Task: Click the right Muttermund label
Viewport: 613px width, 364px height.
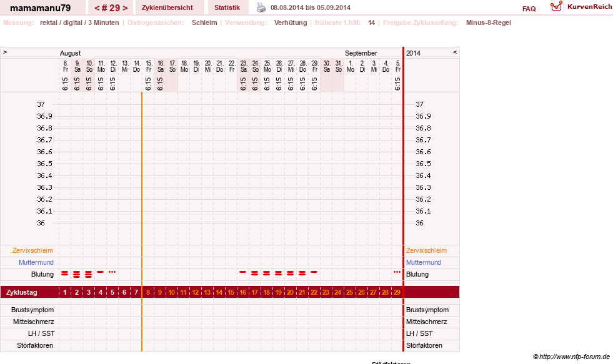Action: tap(424, 262)
